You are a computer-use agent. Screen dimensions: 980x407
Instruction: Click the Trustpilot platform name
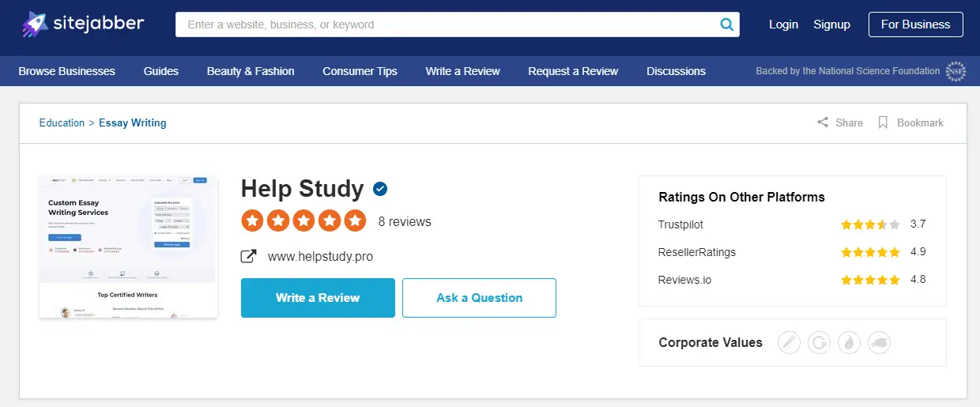pos(680,224)
